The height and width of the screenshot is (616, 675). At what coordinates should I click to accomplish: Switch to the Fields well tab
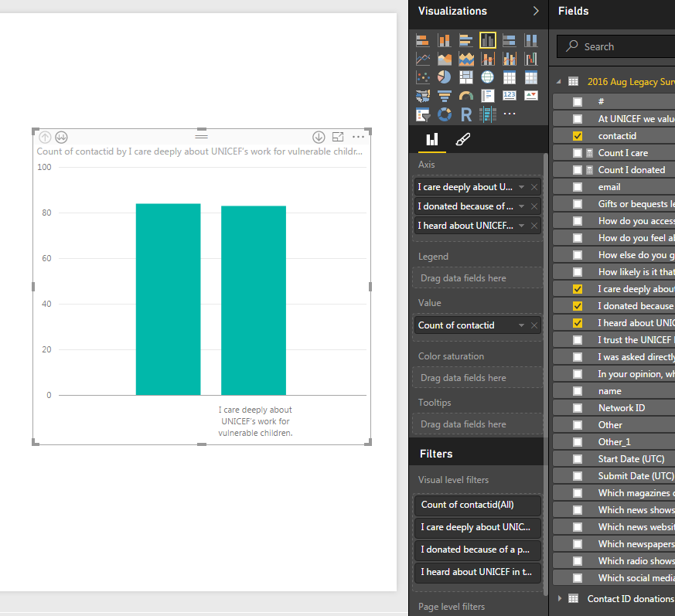431,139
